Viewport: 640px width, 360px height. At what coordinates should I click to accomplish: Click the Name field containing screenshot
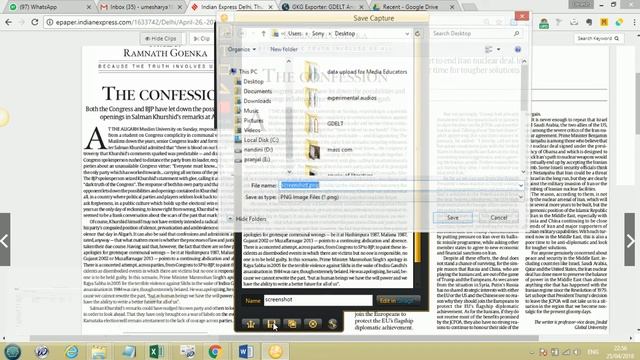pos(318,300)
